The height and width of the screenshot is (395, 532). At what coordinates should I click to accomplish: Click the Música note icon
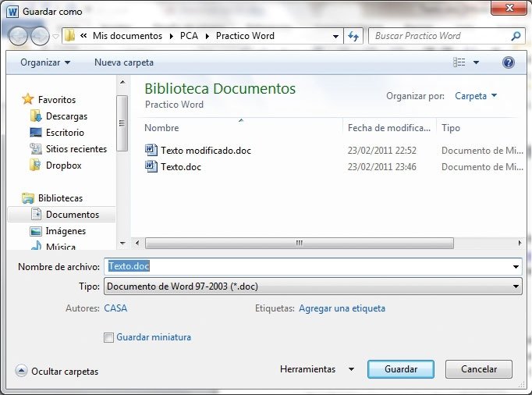pyautogui.click(x=36, y=245)
